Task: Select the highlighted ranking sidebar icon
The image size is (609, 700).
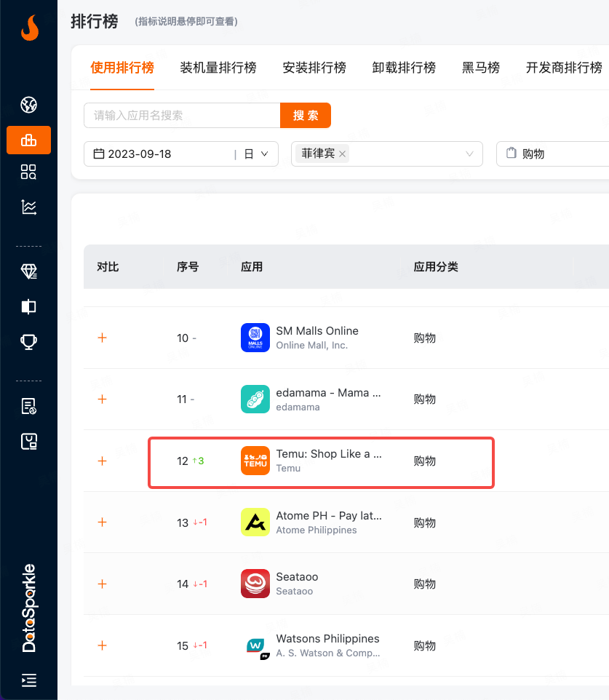Action: point(28,140)
